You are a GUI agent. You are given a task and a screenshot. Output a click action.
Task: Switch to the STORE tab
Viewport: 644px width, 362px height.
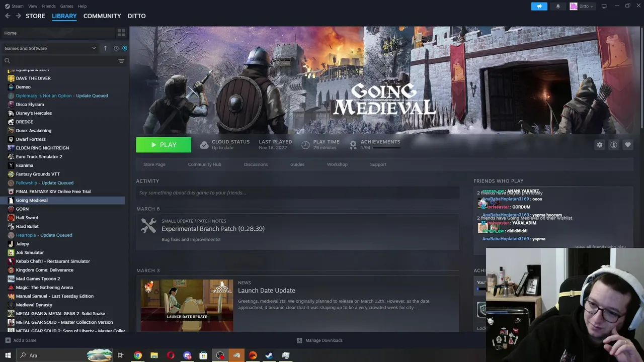coord(35,16)
